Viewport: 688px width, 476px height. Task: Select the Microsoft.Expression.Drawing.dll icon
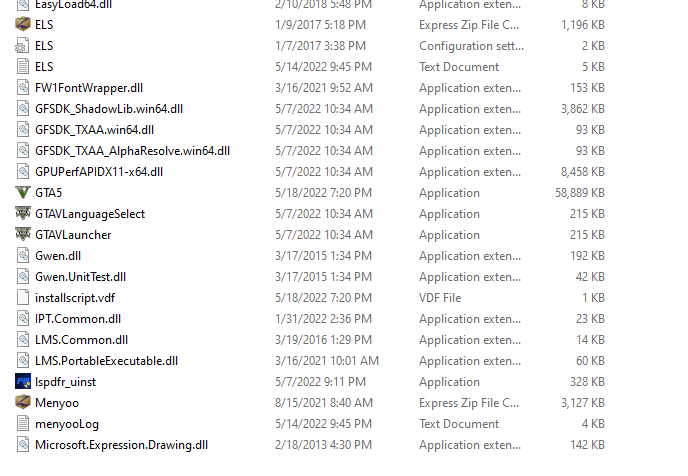pos(23,445)
